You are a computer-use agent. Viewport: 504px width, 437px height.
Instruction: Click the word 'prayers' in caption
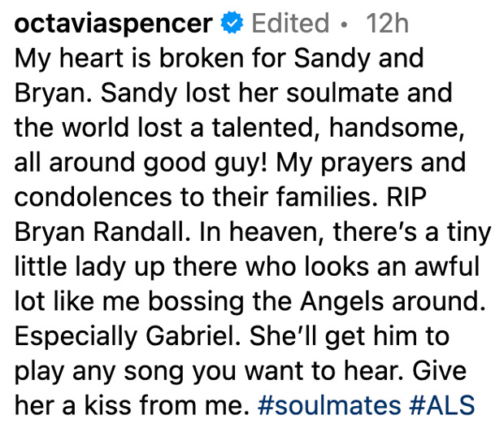[x=367, y=164]
